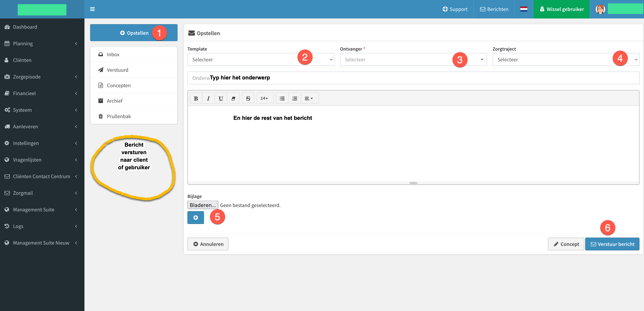Open the font size 14 dropdown
The height and width of the screenshot is (311, 644).
pyautogui.click(x=265, y=98)
